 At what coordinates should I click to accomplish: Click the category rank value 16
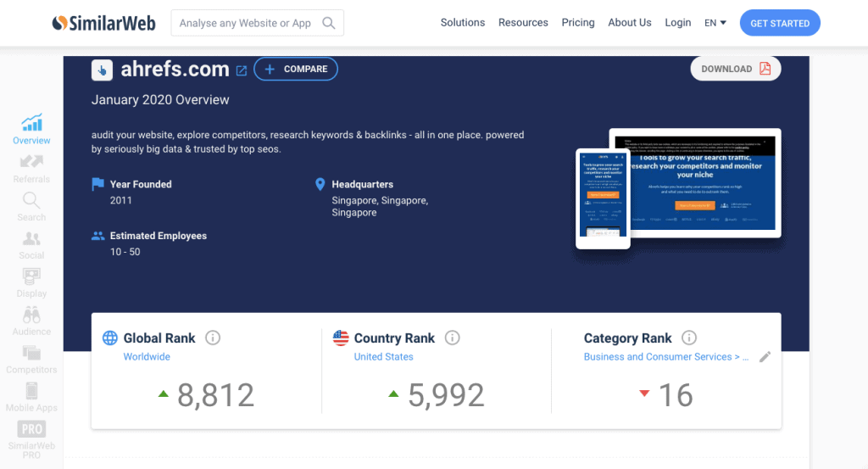point(676,395)
